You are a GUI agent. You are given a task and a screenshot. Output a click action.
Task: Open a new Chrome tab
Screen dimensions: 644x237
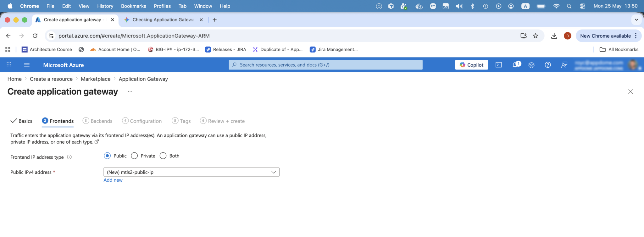[x=214, y=20]
